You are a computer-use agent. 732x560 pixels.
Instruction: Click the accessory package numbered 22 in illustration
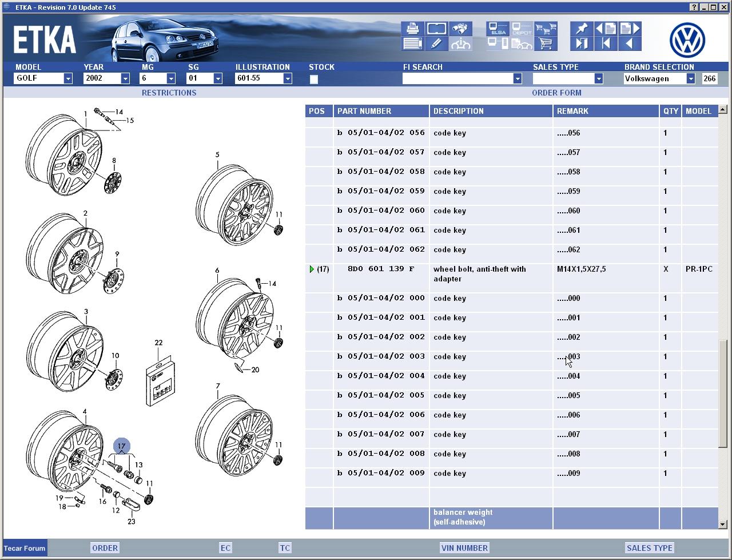pyautogui.click(x=160, y=381)
